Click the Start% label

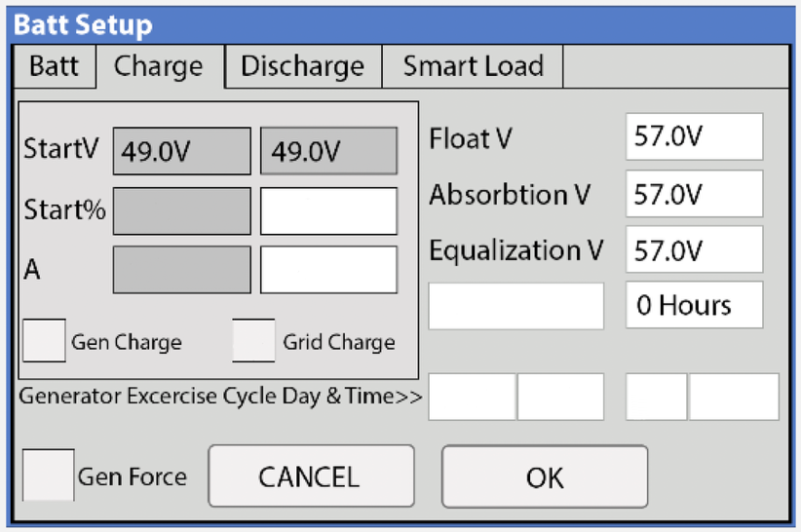click(65, 209)
